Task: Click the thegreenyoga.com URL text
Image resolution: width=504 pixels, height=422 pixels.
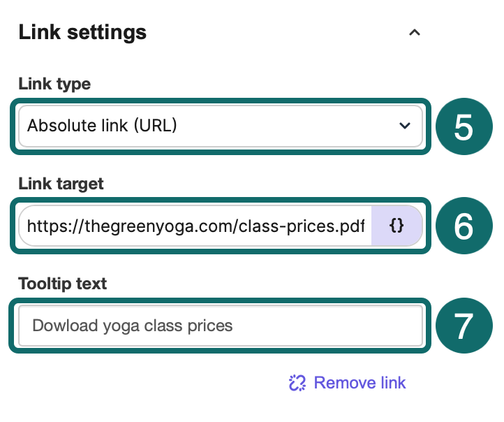Action: (x=195, y=226)
